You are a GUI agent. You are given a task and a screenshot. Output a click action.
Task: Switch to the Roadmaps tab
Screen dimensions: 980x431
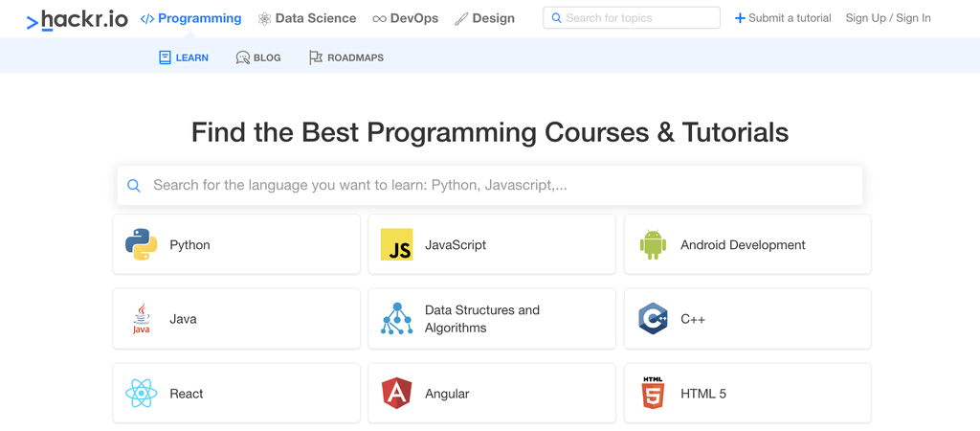coord(345,57)
